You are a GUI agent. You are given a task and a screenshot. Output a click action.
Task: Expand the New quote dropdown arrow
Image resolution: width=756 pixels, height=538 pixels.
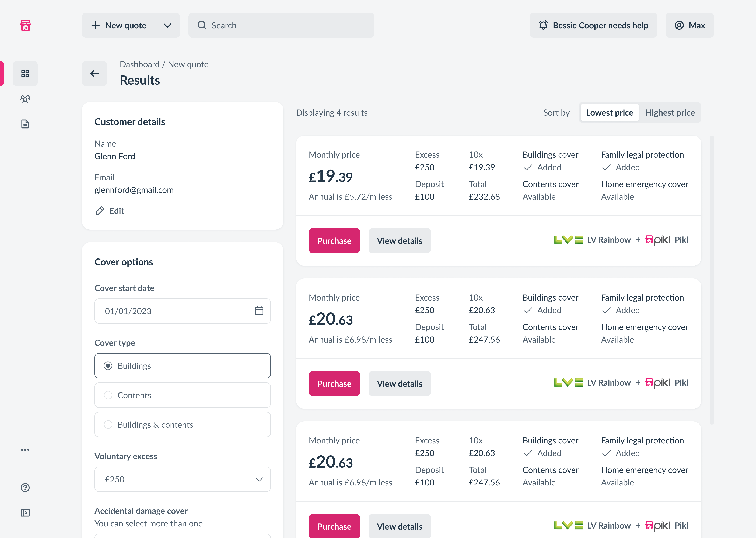point(167,26)
